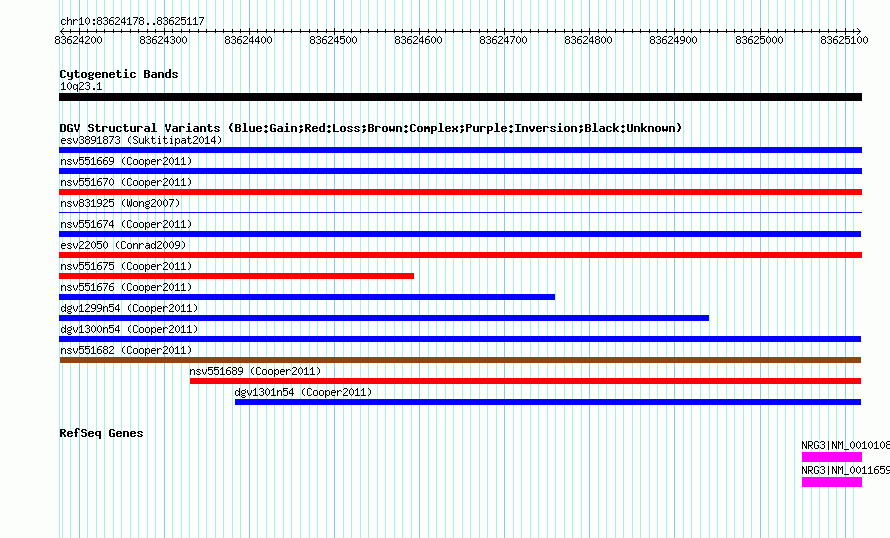
Task: Select the red nsv551689 loss bar
Action: 526,381
